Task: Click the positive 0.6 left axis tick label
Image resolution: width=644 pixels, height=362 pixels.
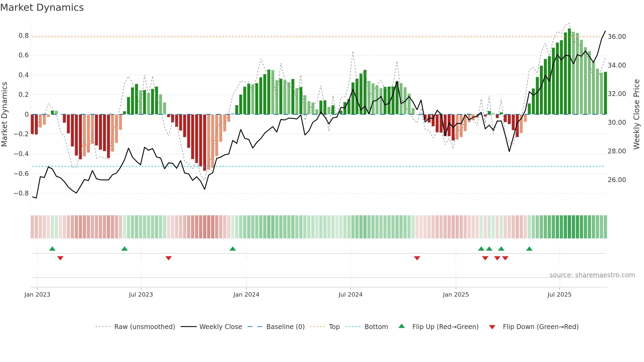Action: pos(24,55)
